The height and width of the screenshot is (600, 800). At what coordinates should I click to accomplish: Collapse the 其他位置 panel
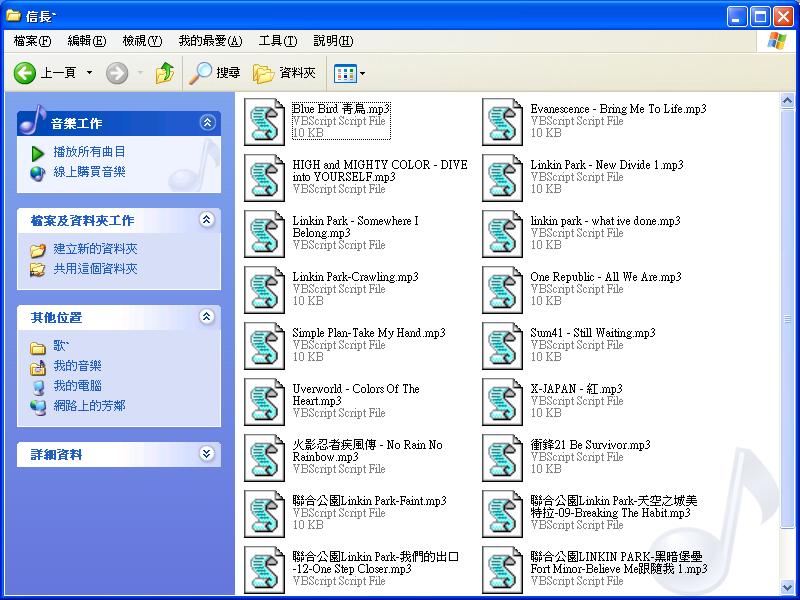pyautogui.click(x=207, y=317)
